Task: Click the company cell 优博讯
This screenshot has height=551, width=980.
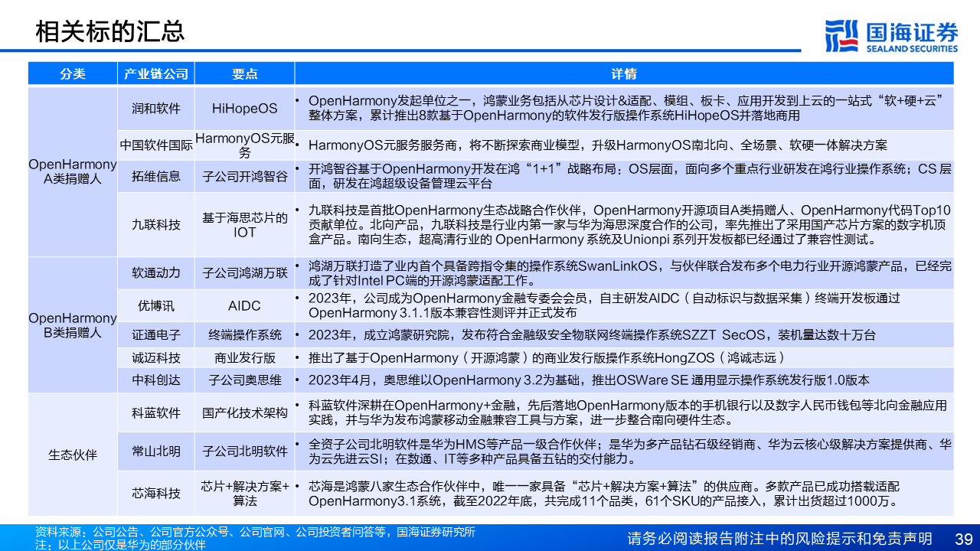Action: click(x=156, y=305)
